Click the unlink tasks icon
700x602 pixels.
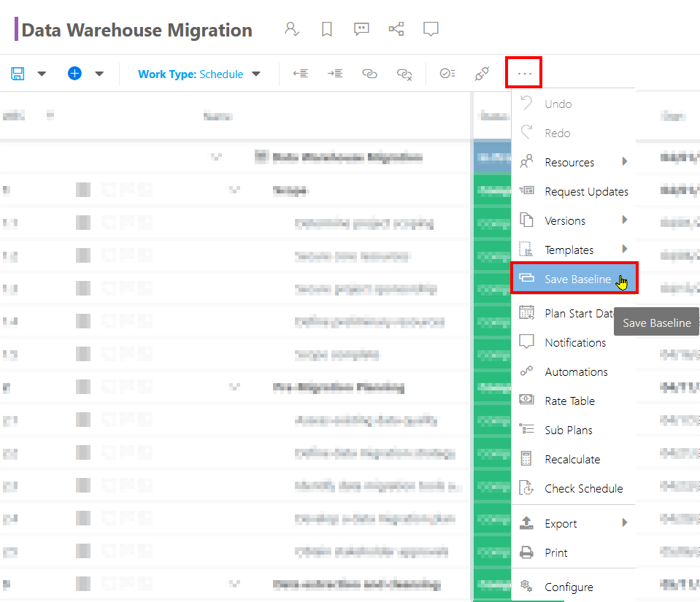[404, 74]
